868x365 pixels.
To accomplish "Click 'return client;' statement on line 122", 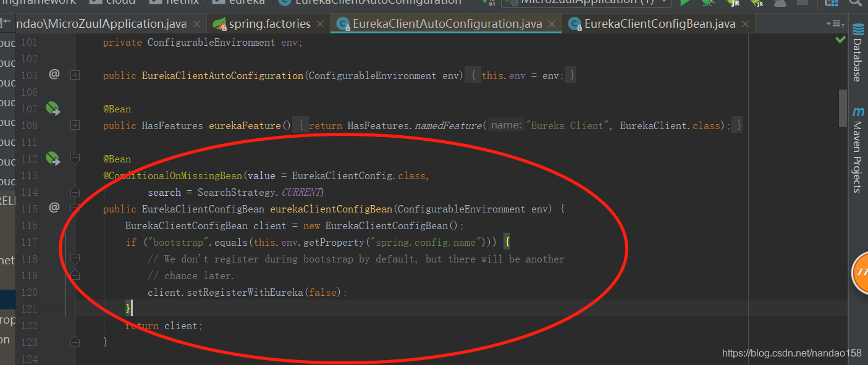I will click(164, 325).
